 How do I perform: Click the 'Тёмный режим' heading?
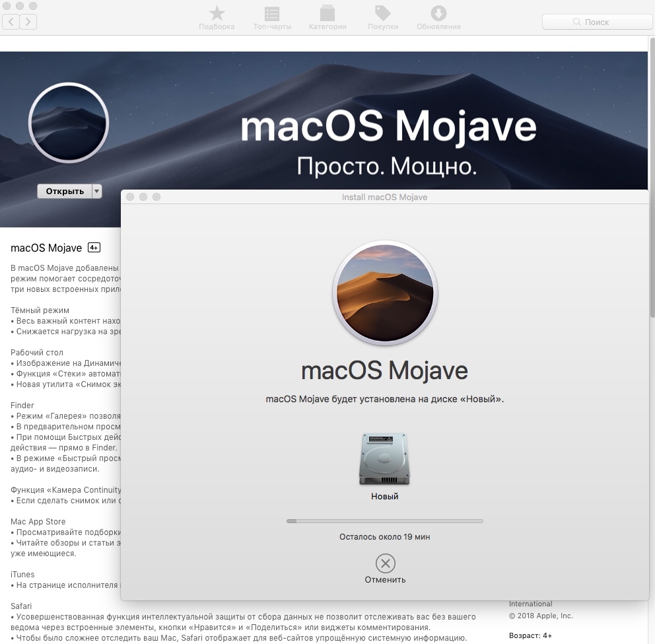pos(40,310)
